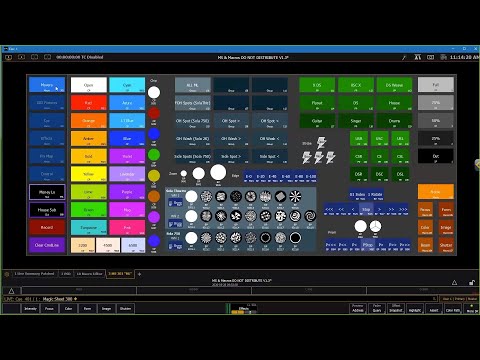The height and width of the screenshot is (360, 480).
Task: Click the Clear CmdLine button
Action: pos(47,245)
